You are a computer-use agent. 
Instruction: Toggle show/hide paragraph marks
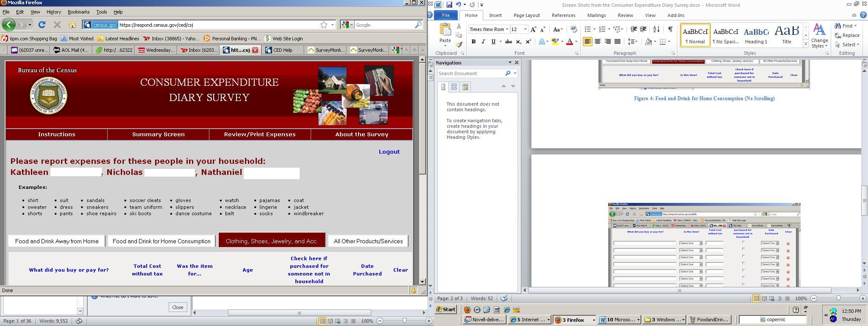(x=670, y=29)
